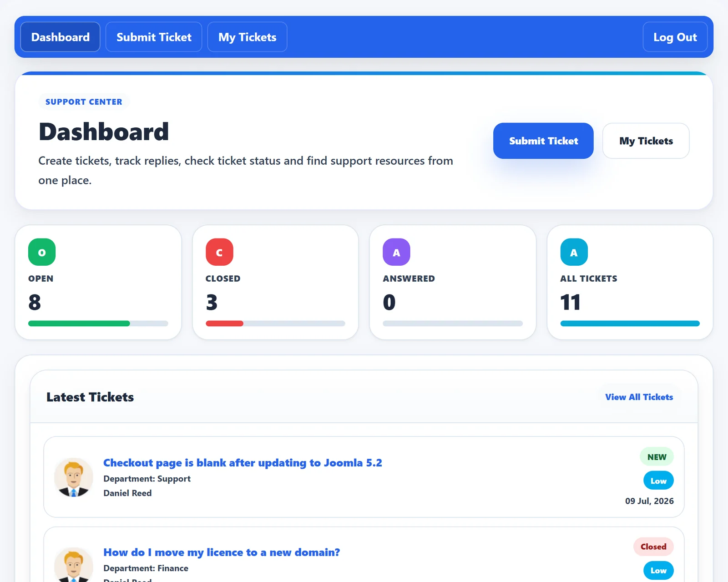
Task: Click the red Closed tickets progress bar
Action: (x=275, y=324)
